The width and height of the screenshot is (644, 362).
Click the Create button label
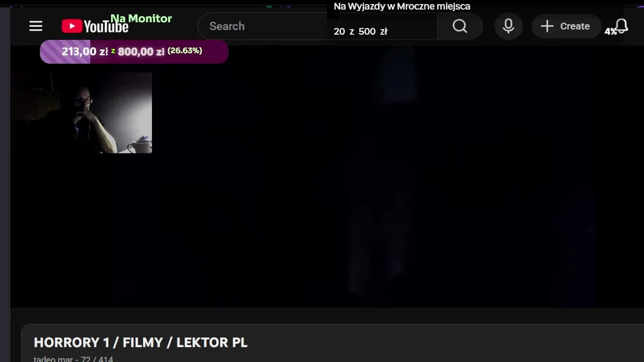tap(575, 26)
